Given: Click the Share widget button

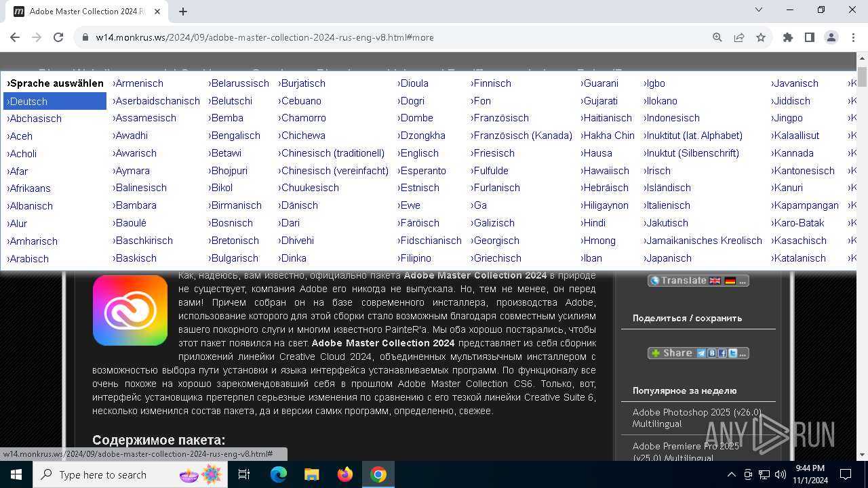Looking at the screenshot, I should point(698,353).
